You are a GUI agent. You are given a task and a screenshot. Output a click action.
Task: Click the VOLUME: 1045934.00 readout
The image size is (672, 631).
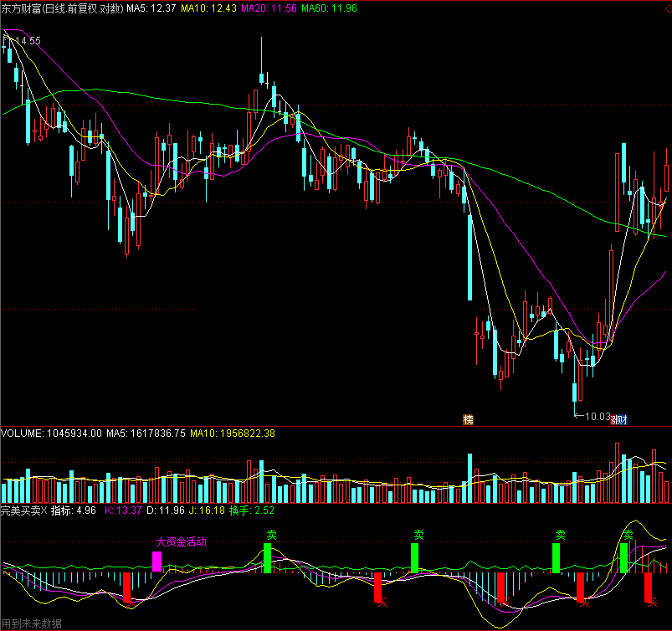51,433
